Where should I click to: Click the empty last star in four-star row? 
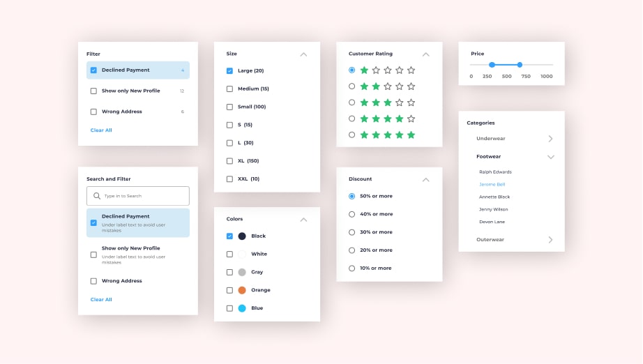point(411,119)
